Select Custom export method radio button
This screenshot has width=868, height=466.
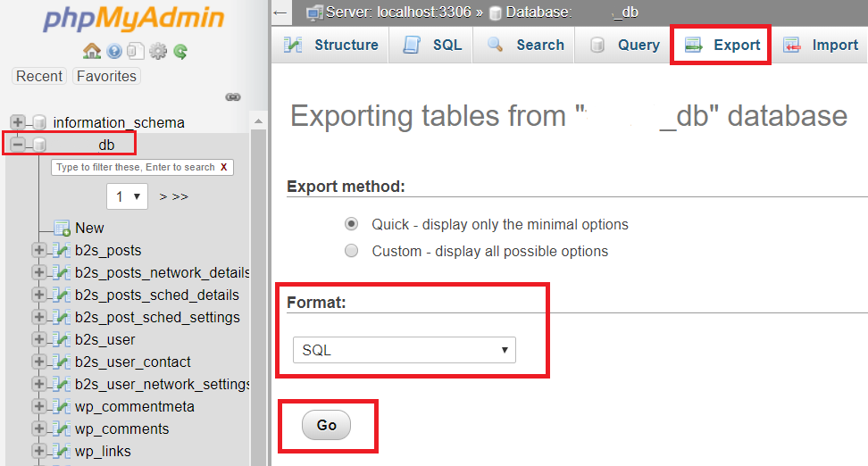(x=351, y=251)
